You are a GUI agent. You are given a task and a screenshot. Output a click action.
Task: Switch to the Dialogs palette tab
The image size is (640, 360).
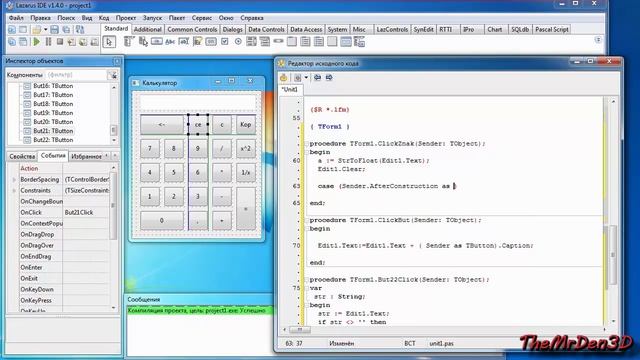pos(233,29)
